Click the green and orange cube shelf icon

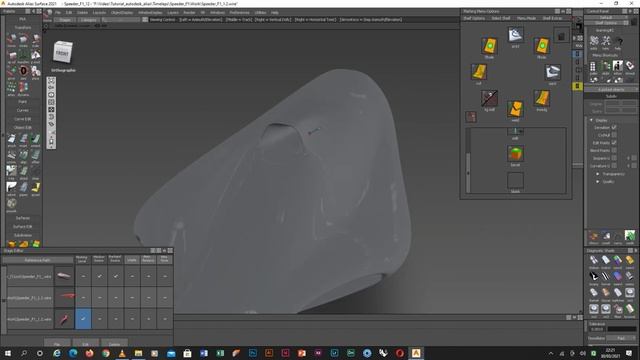[515, 154]
